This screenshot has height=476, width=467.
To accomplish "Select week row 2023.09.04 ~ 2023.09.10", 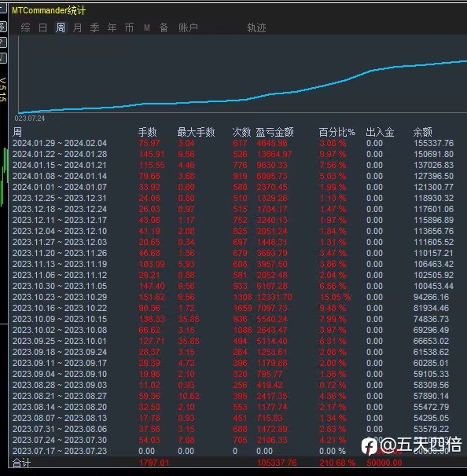I will point(233,374).
